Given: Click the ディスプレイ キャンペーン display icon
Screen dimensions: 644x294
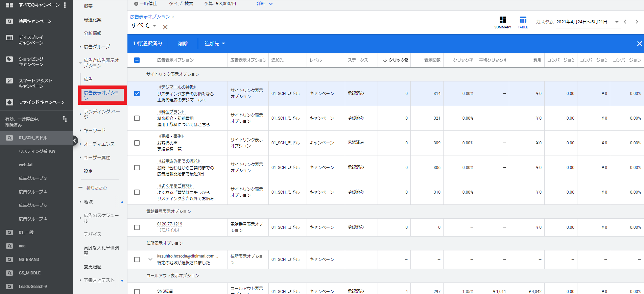Looking at the screenshot, I should click(9, 38).
